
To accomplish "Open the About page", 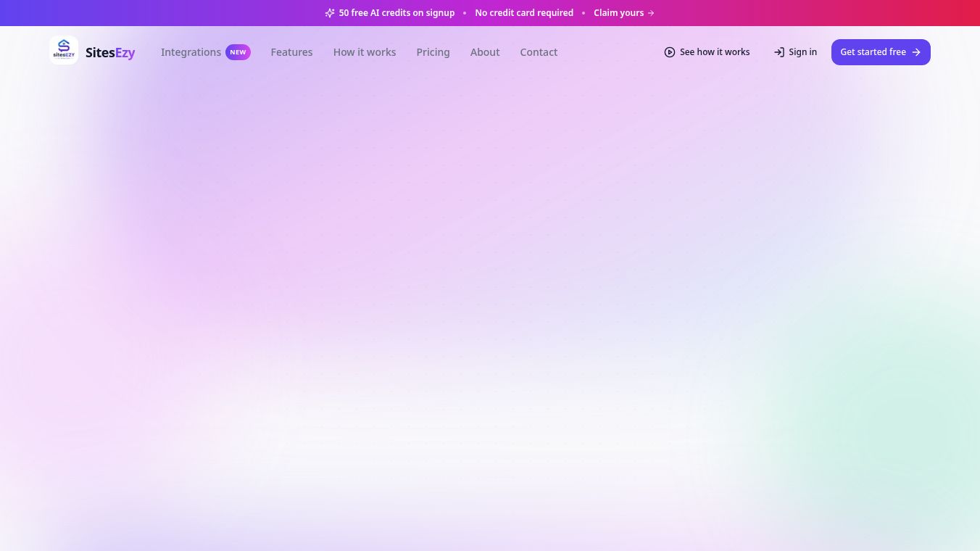I will click(x=485, y=52).
